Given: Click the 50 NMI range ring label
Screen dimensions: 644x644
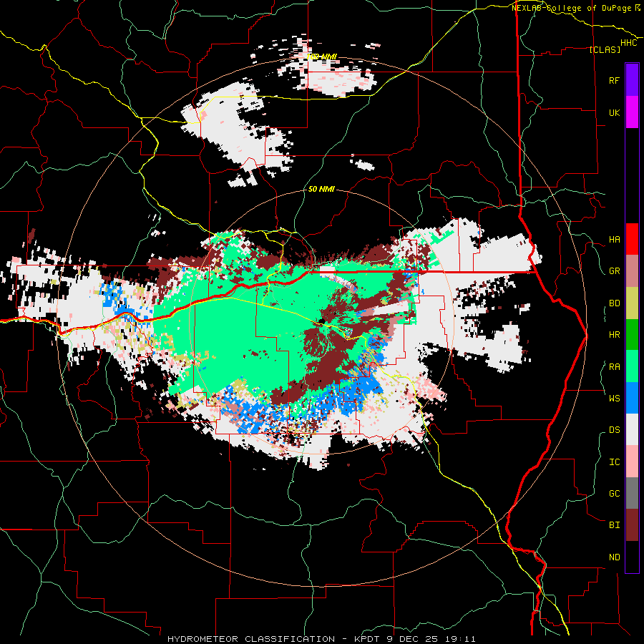Looking at the screenshot, I should 321,189.
